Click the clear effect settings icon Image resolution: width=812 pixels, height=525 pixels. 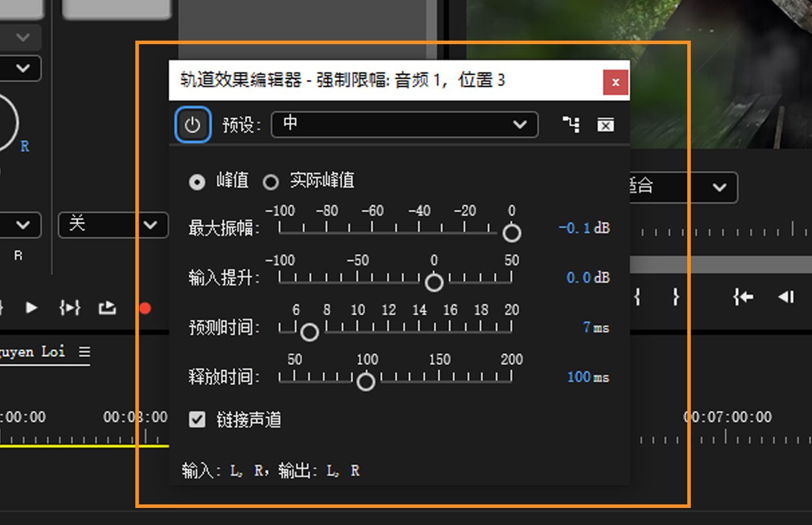[605, 125]
